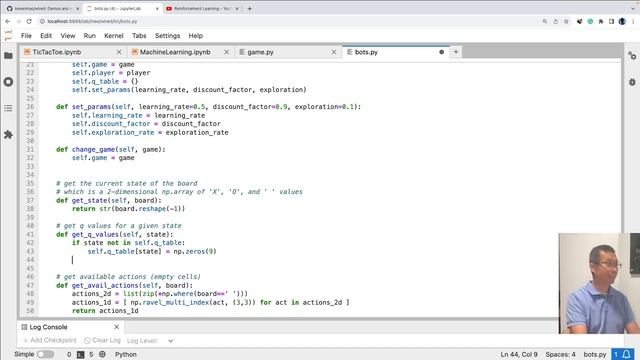Click Python language mode in status bar
The width and height of the screenshot is (640, 360).
[x=126, y=354]
